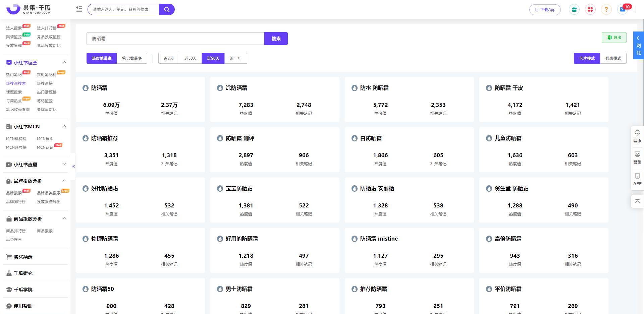Image resolution: width=644 pixels, height=314 pixels.
Task: Open 商品排行榜 in the sidebar
Action: click(16, 231)
